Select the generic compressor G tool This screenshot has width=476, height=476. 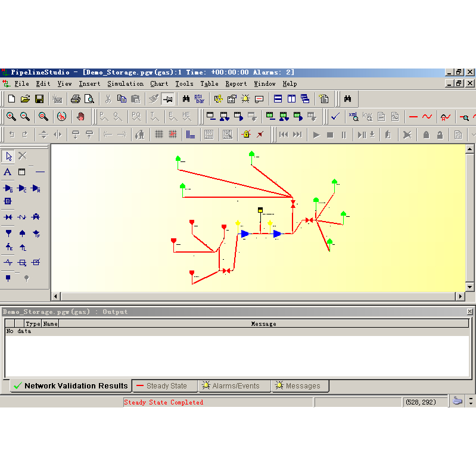[8, 188]
